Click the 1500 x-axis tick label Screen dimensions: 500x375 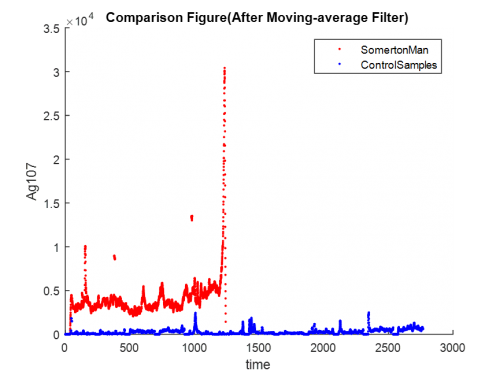click(259, 348)
